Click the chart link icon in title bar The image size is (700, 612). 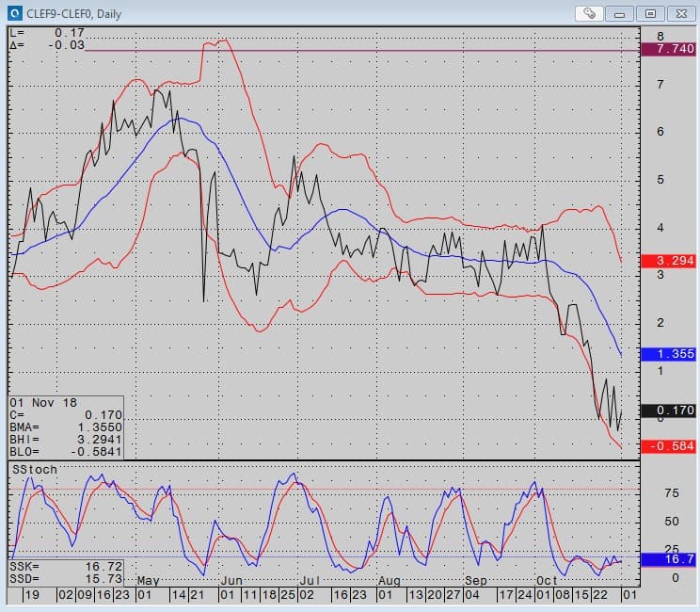pyautogui.click(x=589, y=13)
